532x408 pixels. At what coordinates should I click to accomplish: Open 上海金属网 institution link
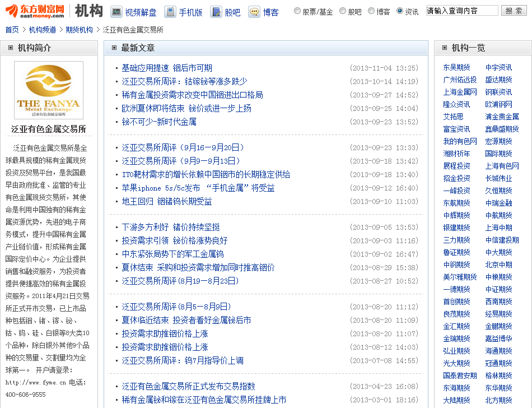(x=460, y=92)
